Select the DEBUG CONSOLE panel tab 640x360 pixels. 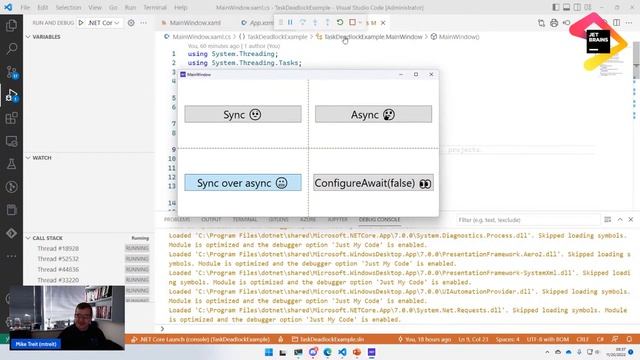379,220
